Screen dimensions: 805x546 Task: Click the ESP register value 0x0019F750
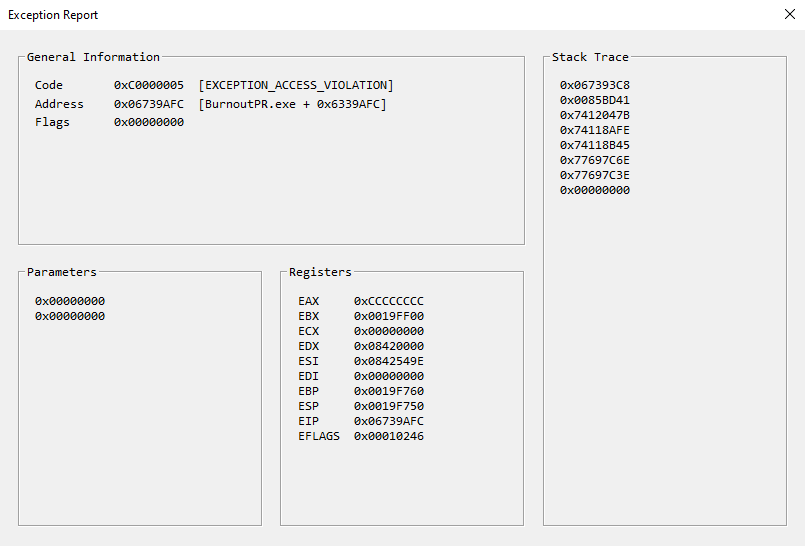388,407
